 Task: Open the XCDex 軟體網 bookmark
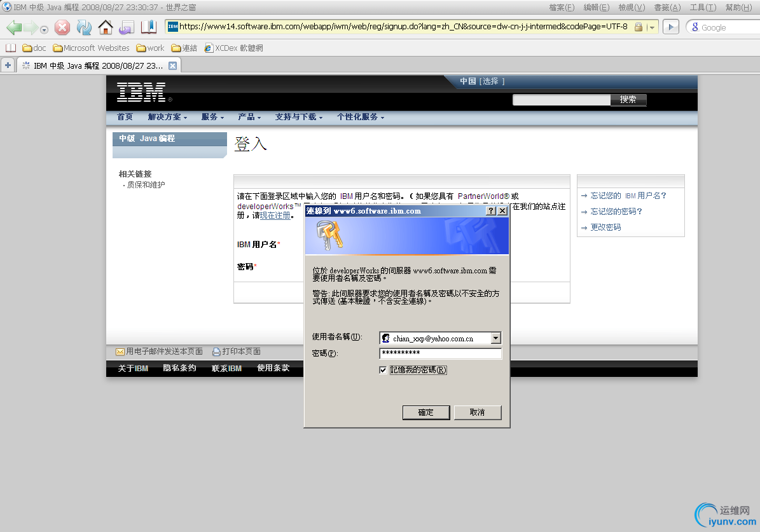[x=233, y=48]
